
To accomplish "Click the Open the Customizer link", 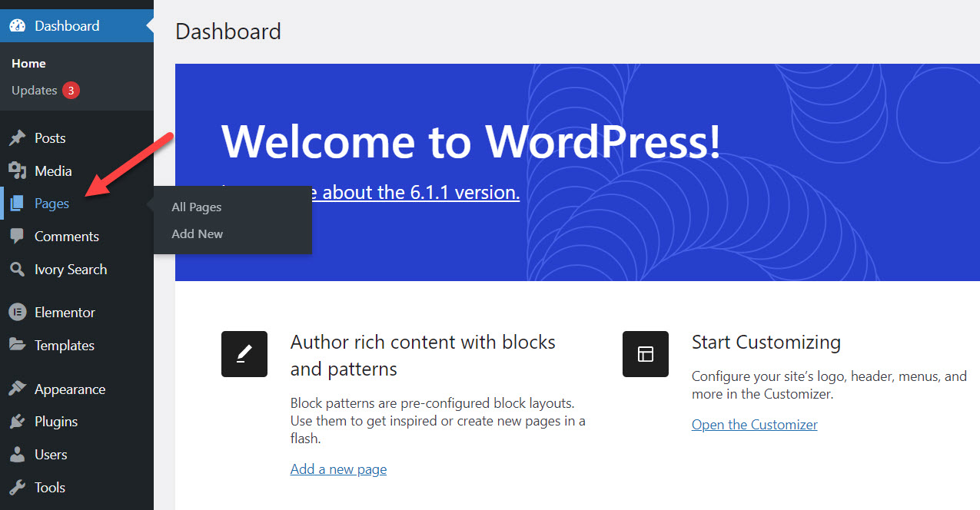I will click(x=755, y=425).
